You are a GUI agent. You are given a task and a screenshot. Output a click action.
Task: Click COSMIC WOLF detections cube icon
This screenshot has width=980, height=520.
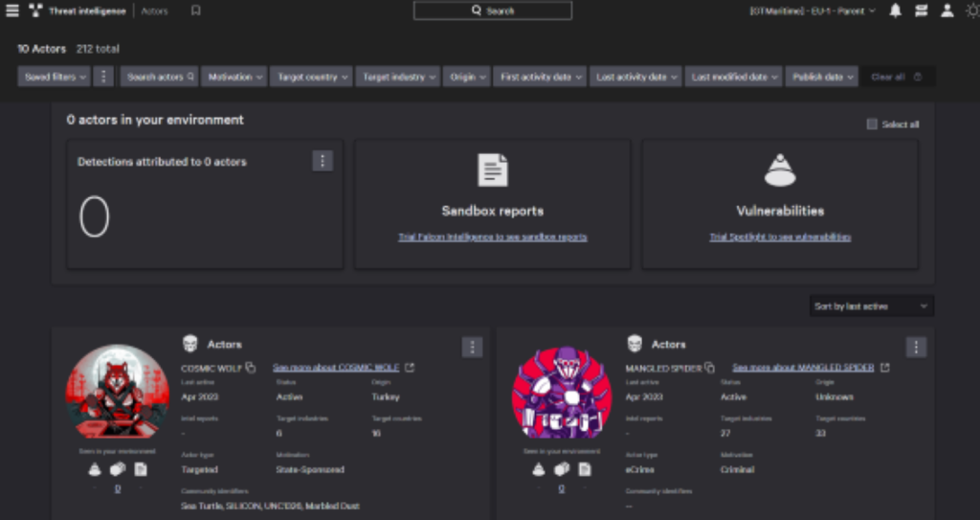tap(118, 469)
